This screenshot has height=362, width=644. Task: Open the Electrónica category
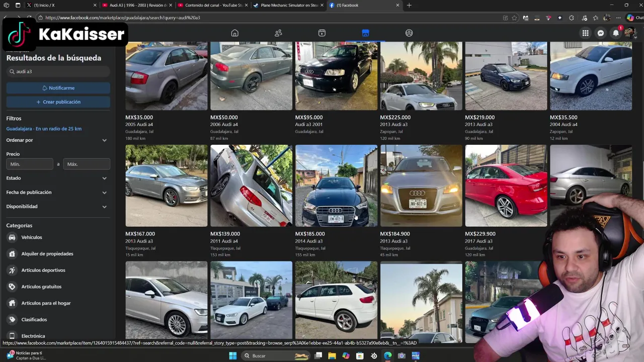tap(33, 336)
